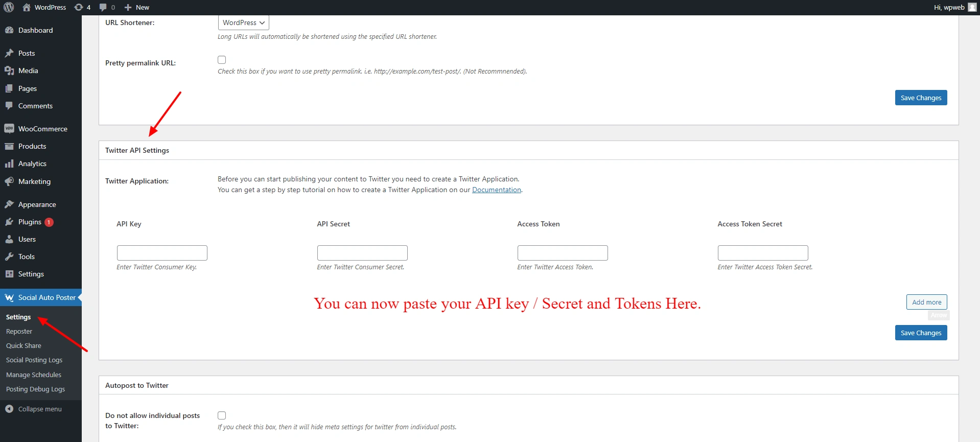The height and width of the screenshot is (442, 980).
Task: Click the Pages icon in sidebar
Action: pyautogui.click(x=9, y=88)
